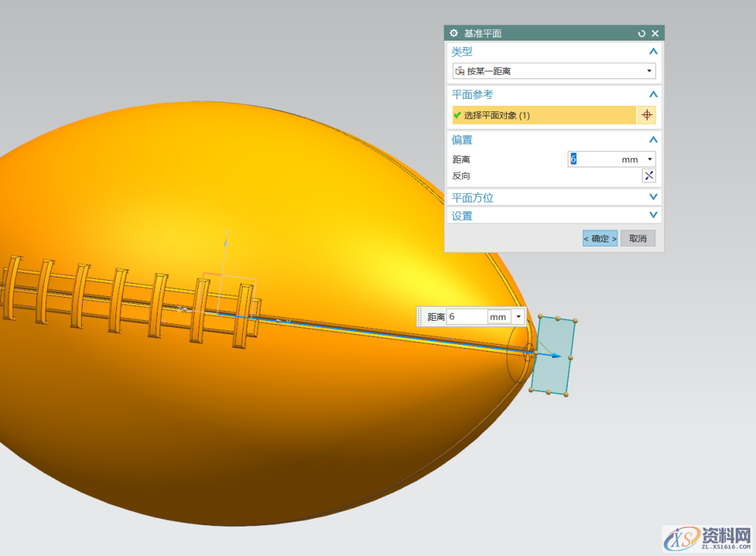Image resolution: width=756 pixels, height=556 pixels.
Task: Click the red crosshair select-object icon
Action: point(647,115)
